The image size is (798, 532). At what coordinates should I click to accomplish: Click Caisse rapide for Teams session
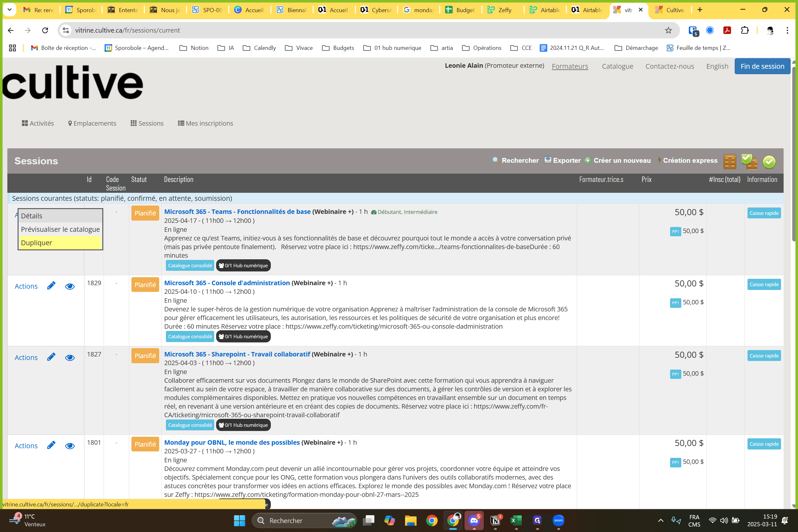764,213
